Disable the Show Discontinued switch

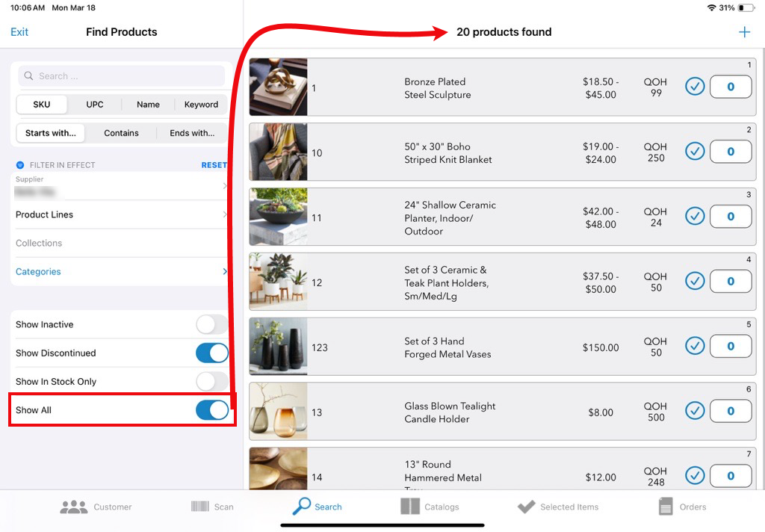pos(211,353)
